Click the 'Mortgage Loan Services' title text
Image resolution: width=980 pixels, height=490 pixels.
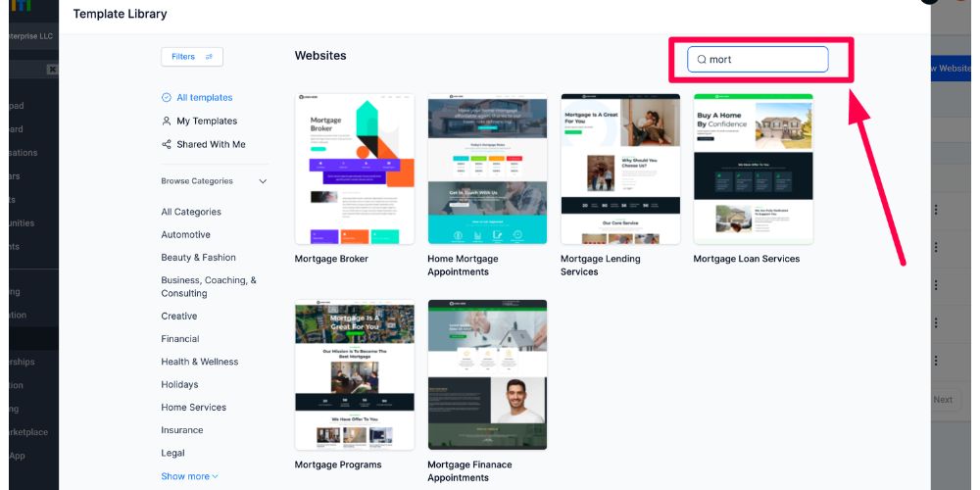tap(746, 259)
